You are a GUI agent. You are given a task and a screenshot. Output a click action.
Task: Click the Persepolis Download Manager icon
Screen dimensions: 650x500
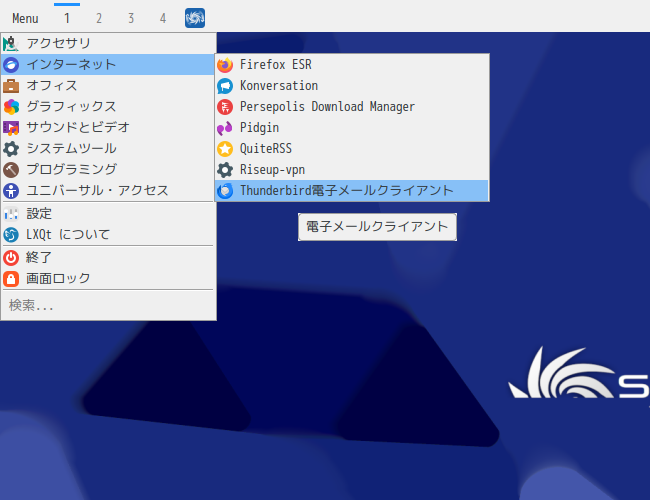tap(225, 107)
